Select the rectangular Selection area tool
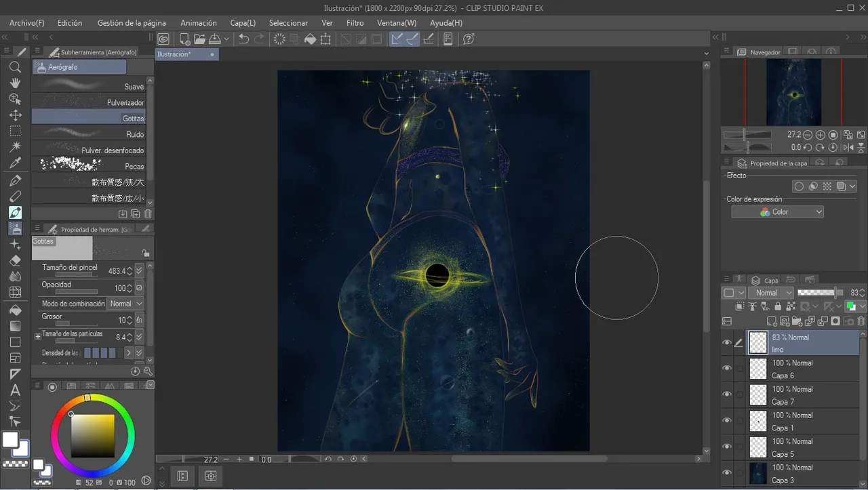Image resolution: width=868 pixels, height=490 pixels. click(x=15, y=131)
